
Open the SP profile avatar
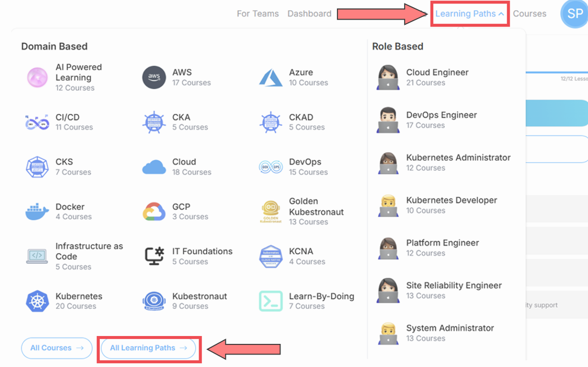click(574, 14)
